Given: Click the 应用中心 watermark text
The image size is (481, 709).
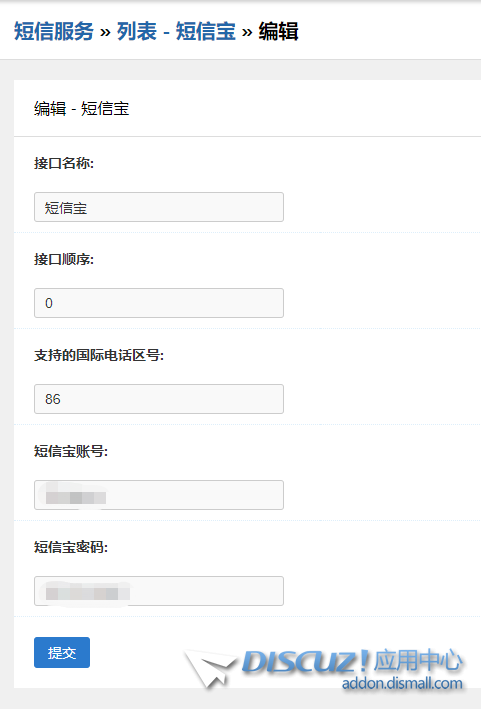Looking at the screenshot, I should pos(418,660).
